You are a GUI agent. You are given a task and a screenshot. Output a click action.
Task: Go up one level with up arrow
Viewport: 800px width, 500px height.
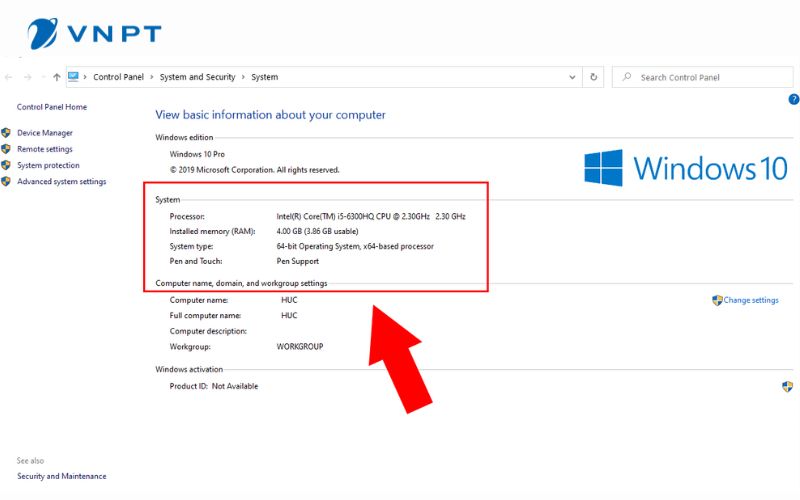tap(56, 77)
